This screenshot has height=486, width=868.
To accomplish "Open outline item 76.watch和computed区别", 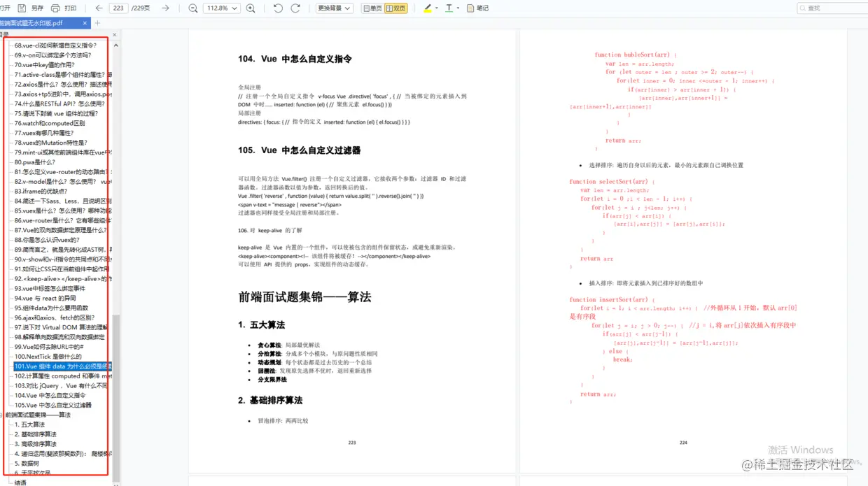I will 50,123.
